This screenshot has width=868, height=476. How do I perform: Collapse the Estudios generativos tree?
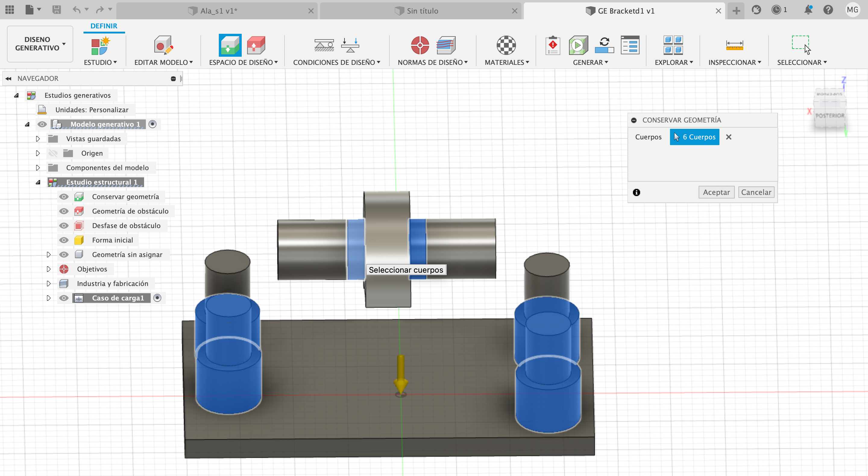click(x=16, y=95)
